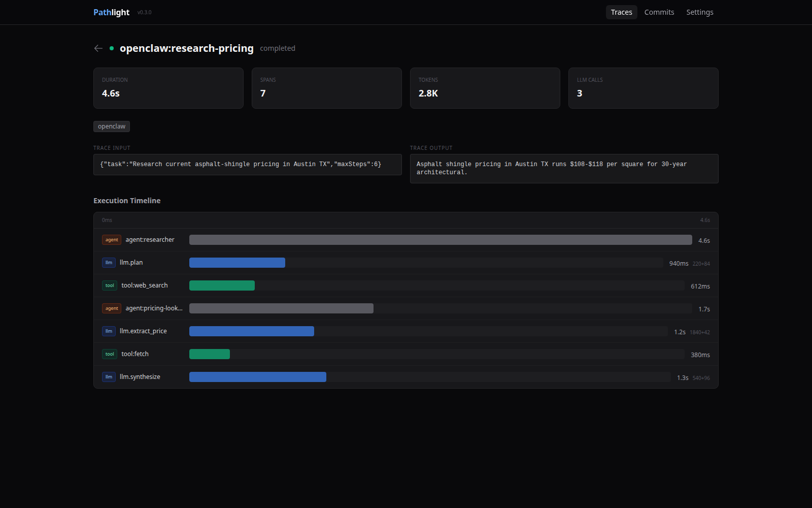Click the 380ms duration value
Viewport: 812px width, 508px height.
700,355
